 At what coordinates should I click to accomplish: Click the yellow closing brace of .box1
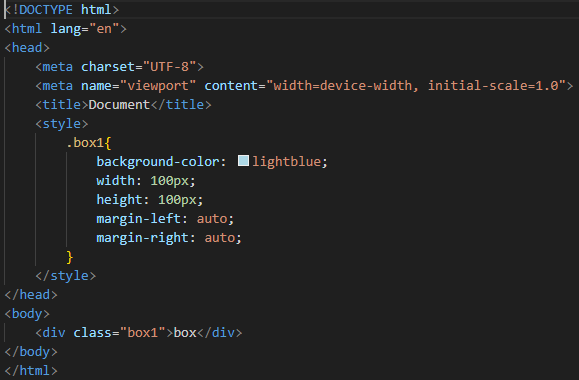click(x=70, y=257)
